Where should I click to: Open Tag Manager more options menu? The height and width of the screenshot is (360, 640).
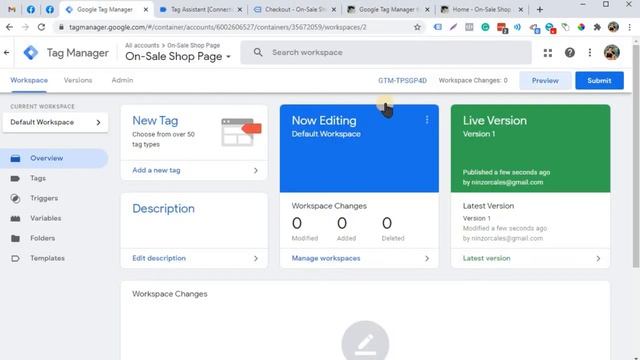pyautogui.click(x=590, y=53)
